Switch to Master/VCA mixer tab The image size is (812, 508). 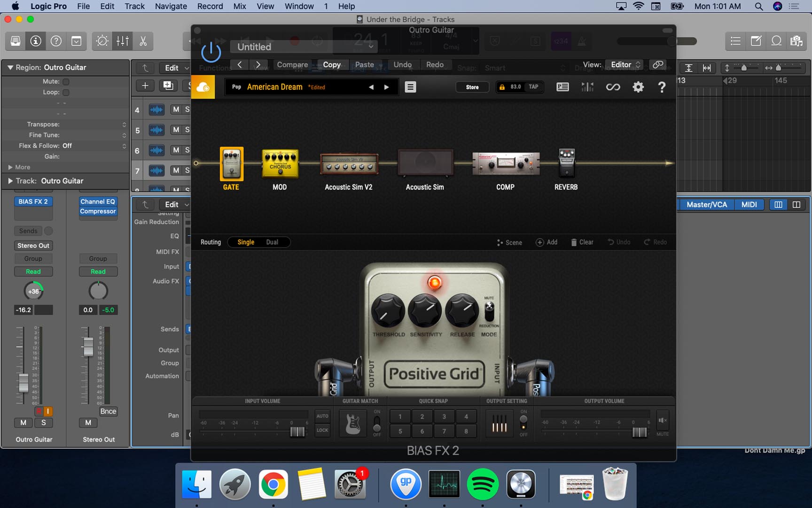[x=706, y=205]
